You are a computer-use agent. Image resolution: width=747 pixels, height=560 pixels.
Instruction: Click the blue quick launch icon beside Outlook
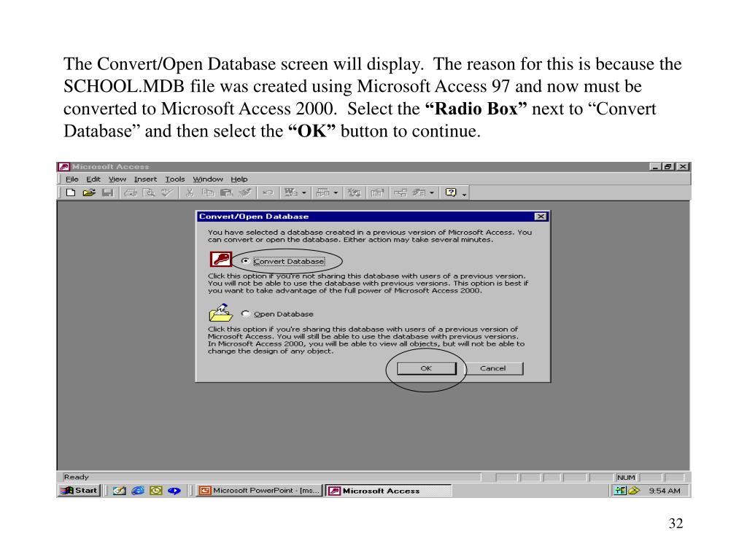click(x=174, y=491)
